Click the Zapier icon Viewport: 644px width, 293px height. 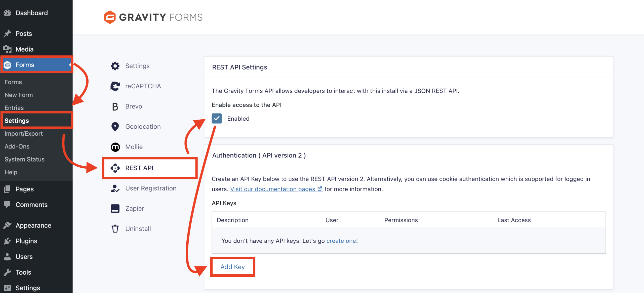[x=115, y=208]
